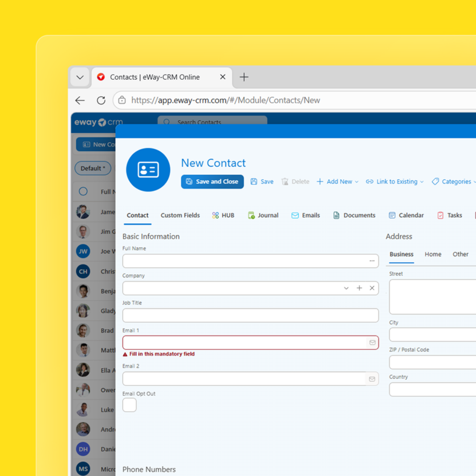The image size is (476, 476).
Task: Click envelope icon in Email 1 field
Action: coord(372,343)
